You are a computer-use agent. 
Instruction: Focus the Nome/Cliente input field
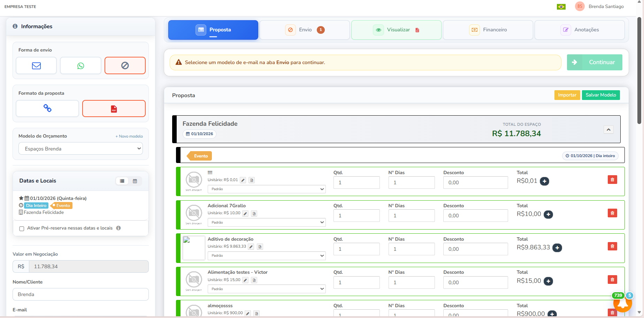point(80,294)
